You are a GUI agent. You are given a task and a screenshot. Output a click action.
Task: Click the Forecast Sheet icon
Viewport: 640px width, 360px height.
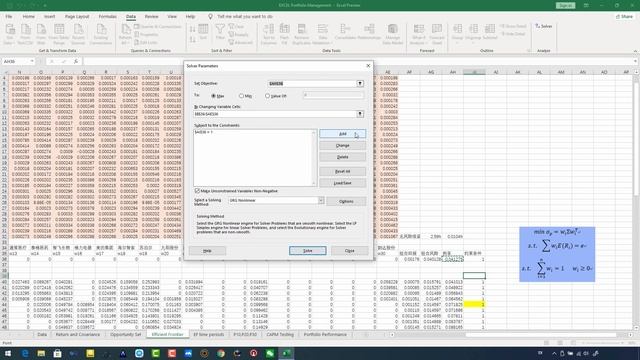437,34
